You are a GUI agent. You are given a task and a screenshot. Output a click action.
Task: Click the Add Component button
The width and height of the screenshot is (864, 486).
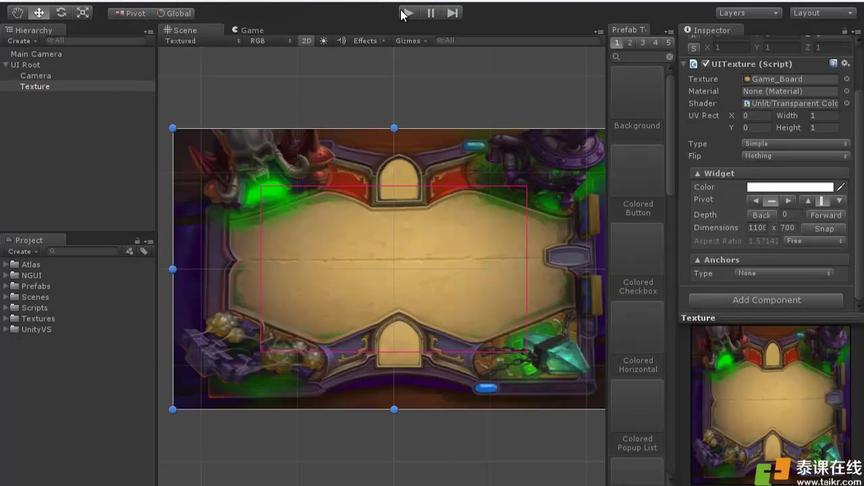(766, 300)
